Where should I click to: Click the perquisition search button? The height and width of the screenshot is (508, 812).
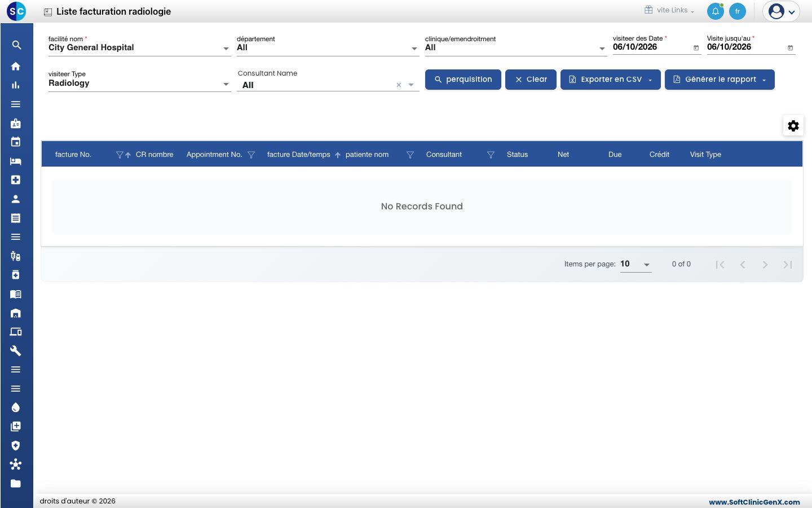463,80
